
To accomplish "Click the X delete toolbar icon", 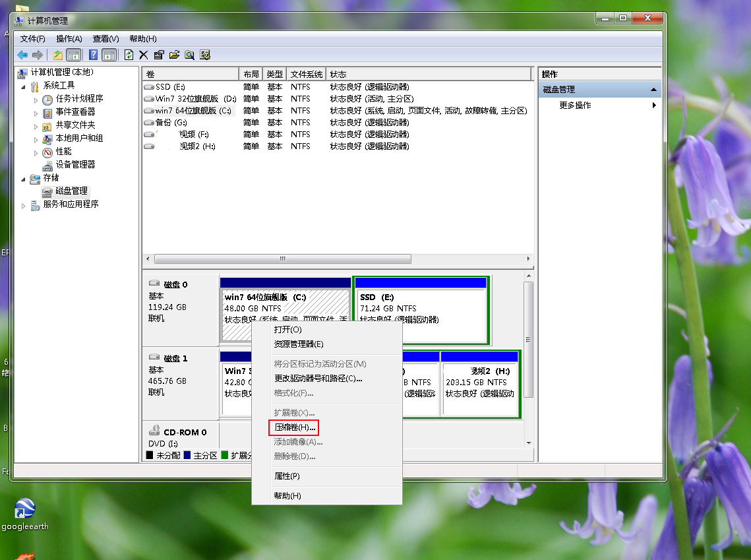I will tap(144, 55).
